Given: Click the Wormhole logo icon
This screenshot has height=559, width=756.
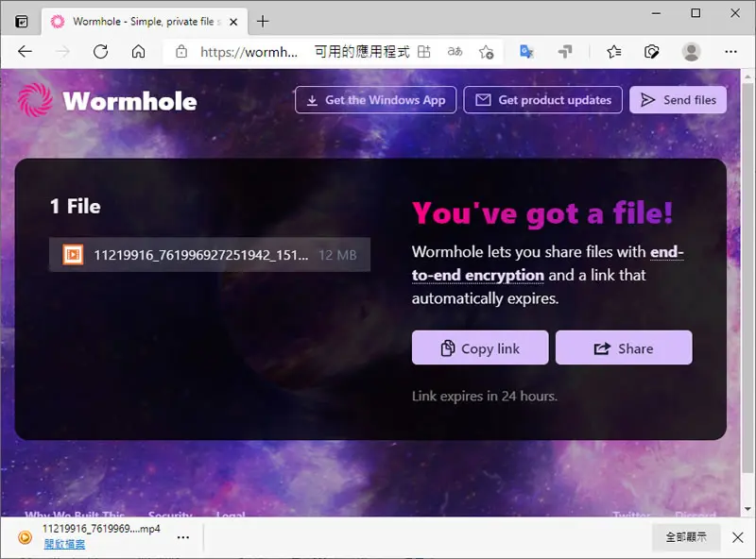Looking at the screenshot, I should (x=35, y=100).
